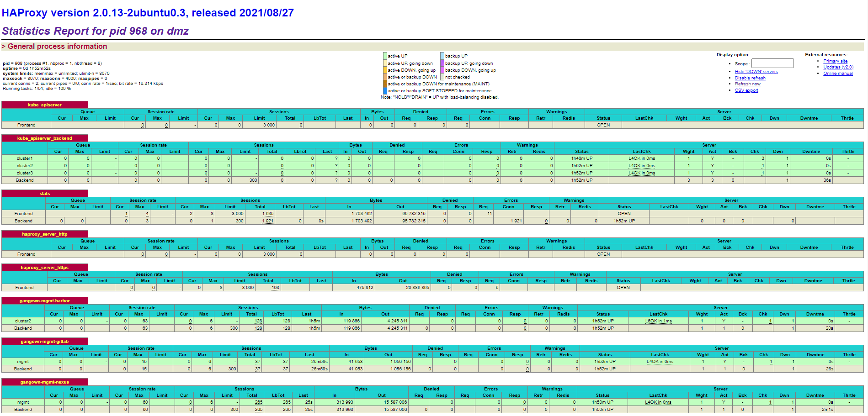Viewport: 868px width, 416px height.
Task: Click the 'not checked' legend color box
Action: pos(442,77)
